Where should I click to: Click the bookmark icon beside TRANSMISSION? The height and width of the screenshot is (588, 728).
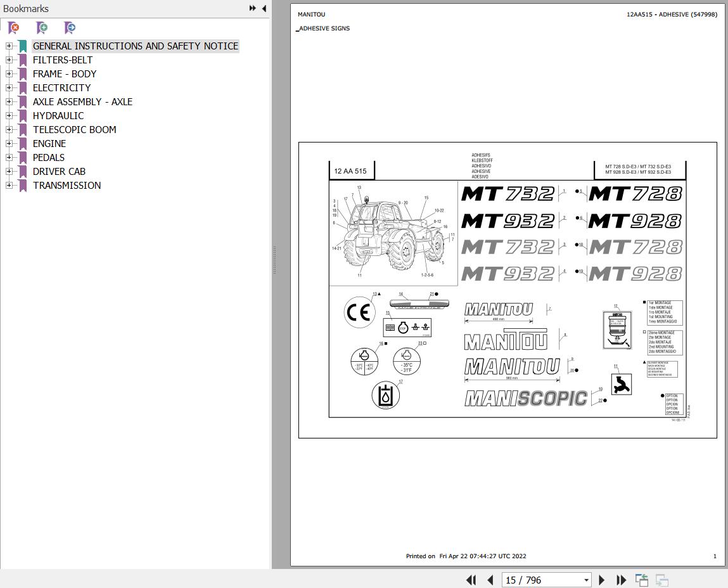click(23, 185)
